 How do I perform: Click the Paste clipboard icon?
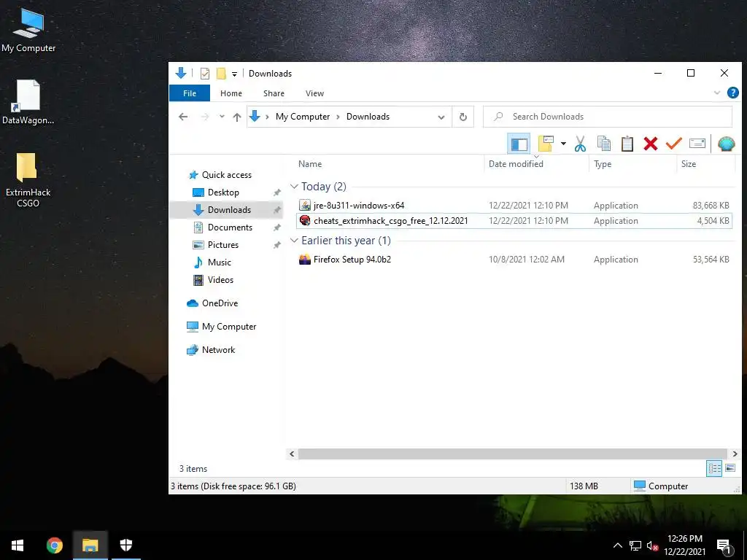point(627,144)
